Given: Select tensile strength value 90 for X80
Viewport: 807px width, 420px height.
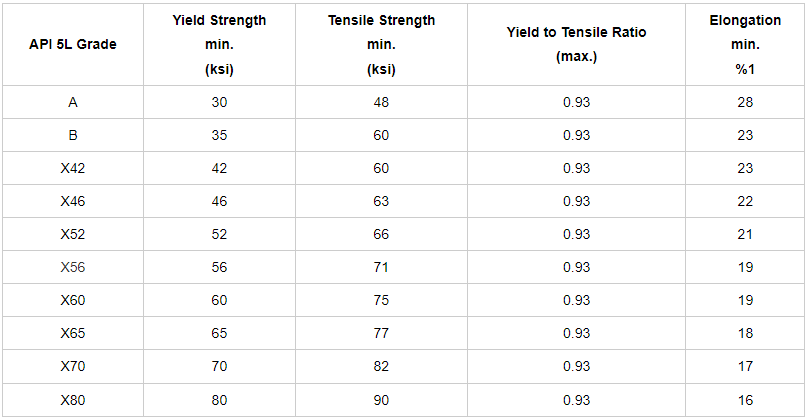Looking at the screenshot, I should pyautogui.click(x=380, y=400).
